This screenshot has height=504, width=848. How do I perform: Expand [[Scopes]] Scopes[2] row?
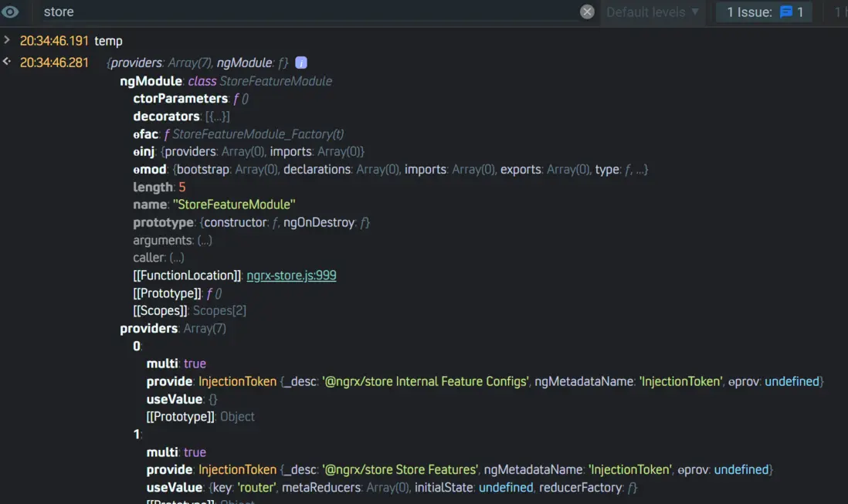(x=189, y=310)
